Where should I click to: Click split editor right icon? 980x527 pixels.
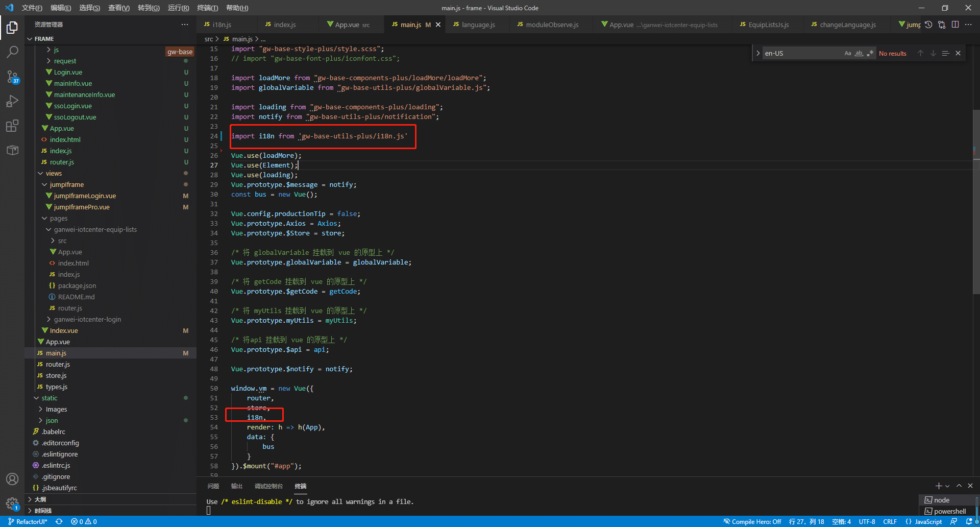coord(955,25)
